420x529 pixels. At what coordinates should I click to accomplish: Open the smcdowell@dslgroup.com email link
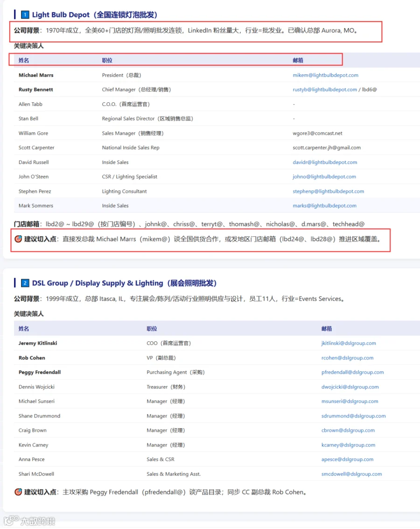(351, 474)
